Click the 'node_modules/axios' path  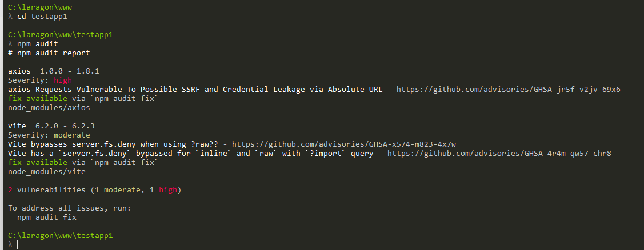(49, 108)
